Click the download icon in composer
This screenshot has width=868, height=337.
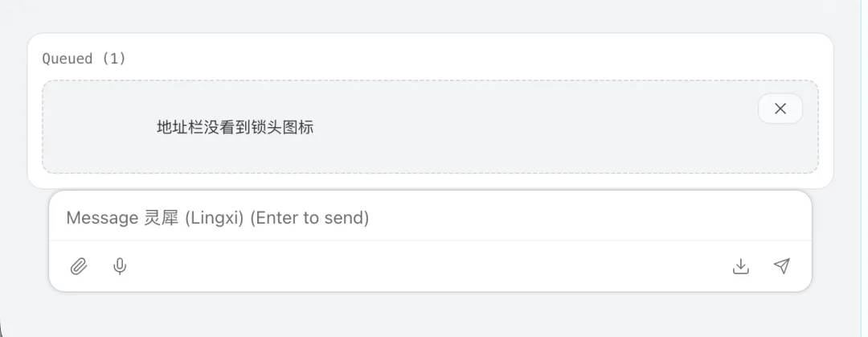point(741,266)
